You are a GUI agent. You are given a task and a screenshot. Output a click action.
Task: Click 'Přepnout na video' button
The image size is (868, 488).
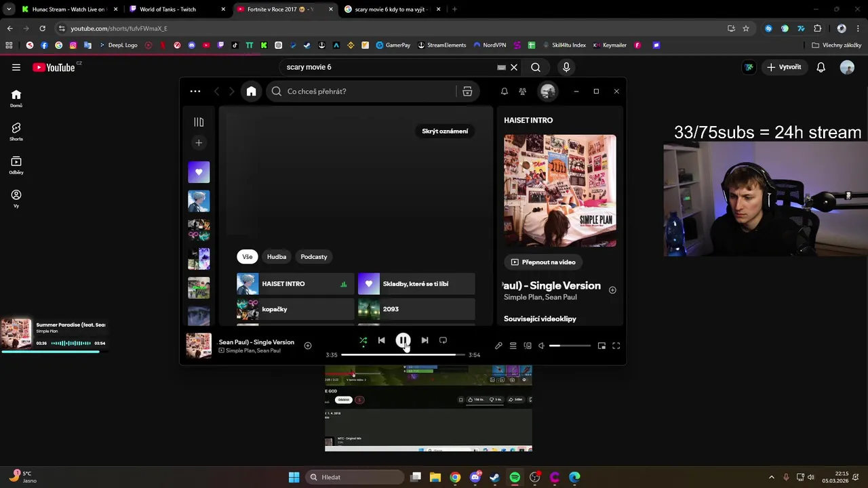click(x=543, y=262)
